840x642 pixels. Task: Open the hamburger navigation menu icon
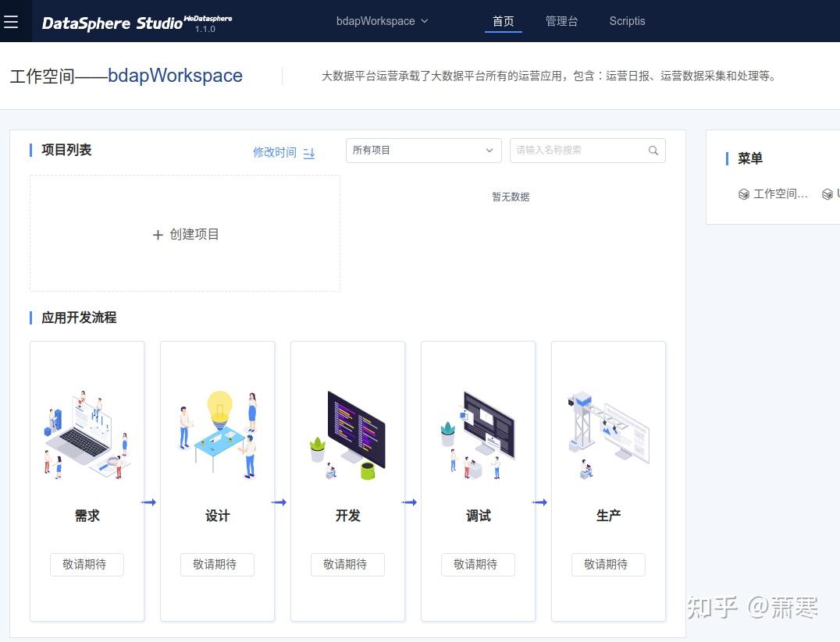(12, 21)
